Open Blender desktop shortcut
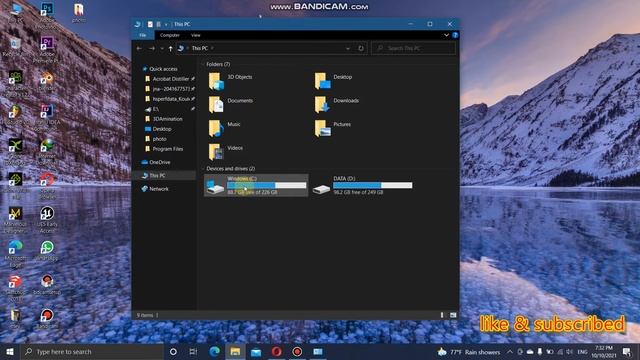The image size is (640, 360). point(47,80)
